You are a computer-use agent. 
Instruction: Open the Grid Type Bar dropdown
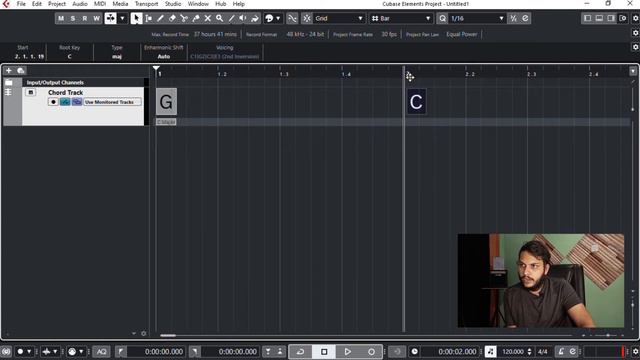click(x=401, y=18)
